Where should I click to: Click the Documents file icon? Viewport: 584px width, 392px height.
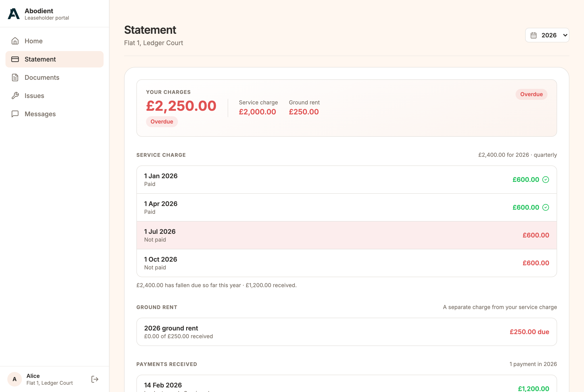15,77
